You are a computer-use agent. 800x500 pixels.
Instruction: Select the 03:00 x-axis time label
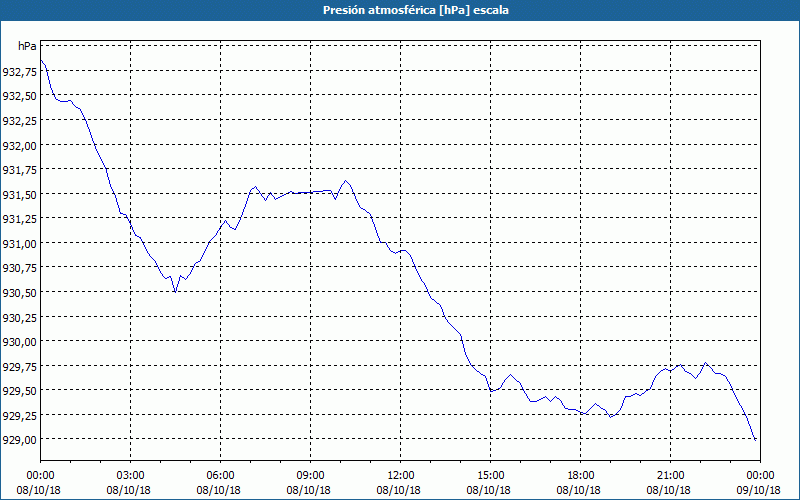point(130,476)
